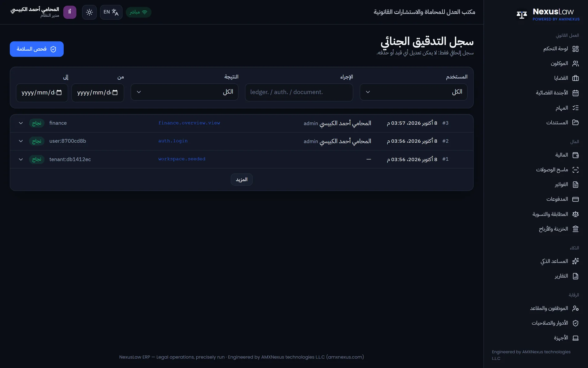Open the devices laptop icon
The image size is (588, 368).
pos(575,338)
